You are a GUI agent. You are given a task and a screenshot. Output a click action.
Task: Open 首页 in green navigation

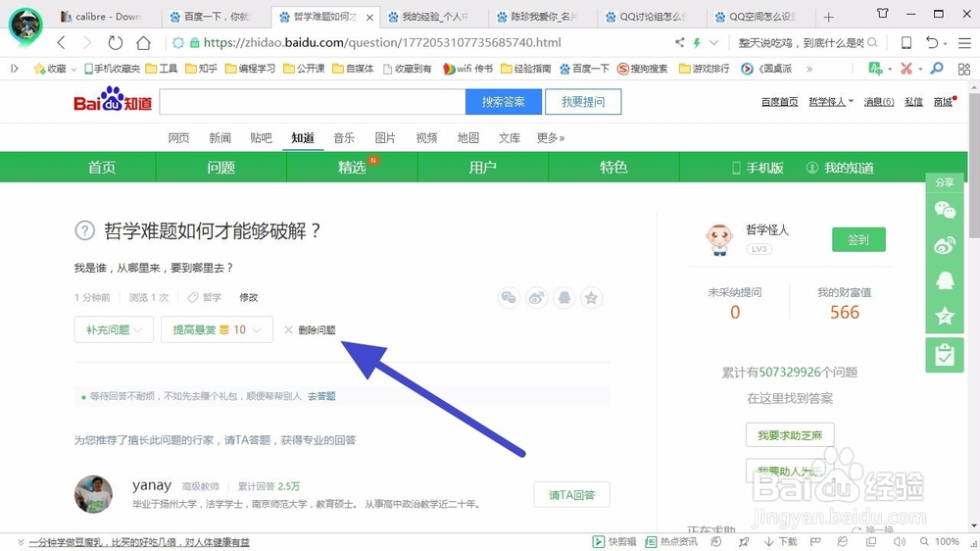[101, 167]
